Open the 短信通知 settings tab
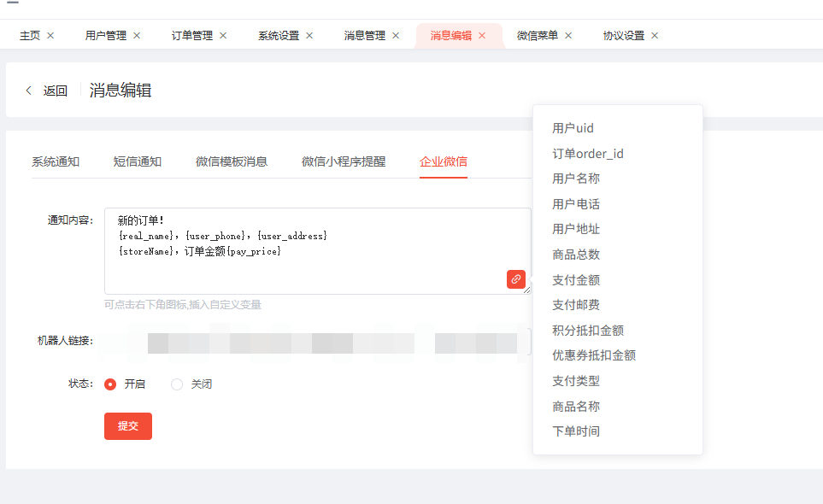Screen dimensions: 823x504 pos(137,161)
